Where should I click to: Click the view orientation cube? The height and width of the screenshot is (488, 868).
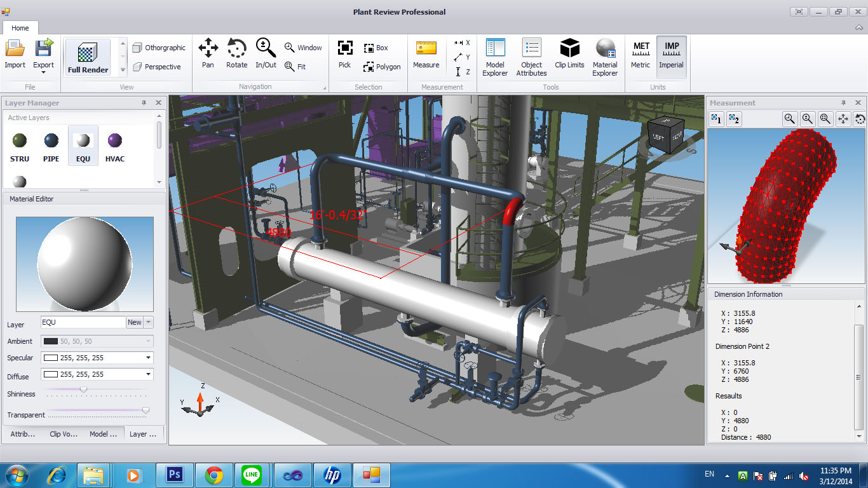point(666,135)
